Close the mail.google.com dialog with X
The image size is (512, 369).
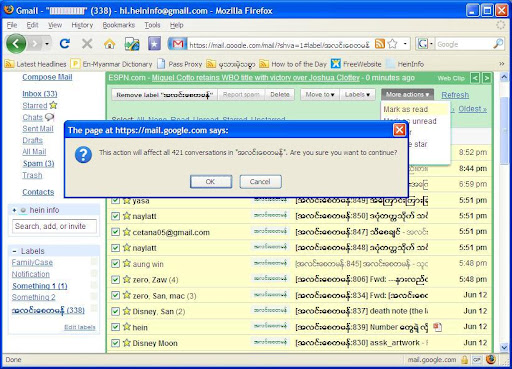[x=399, y=130]
